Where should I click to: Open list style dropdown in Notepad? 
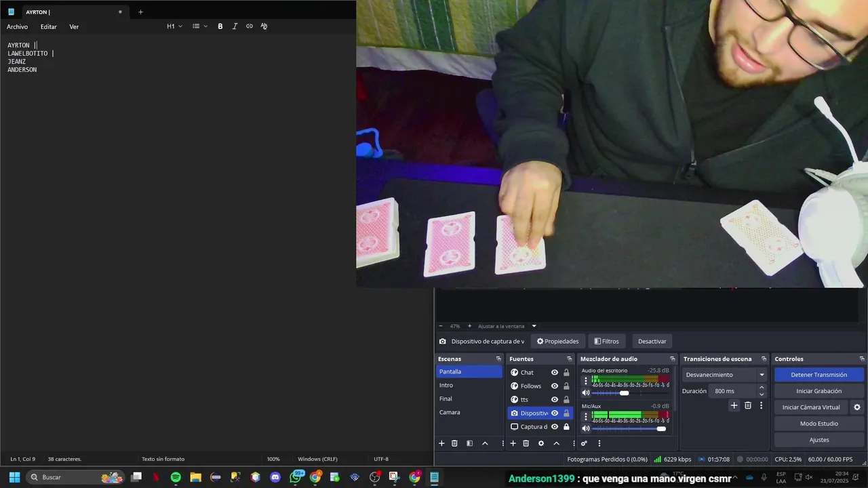(x=200, y=26)
